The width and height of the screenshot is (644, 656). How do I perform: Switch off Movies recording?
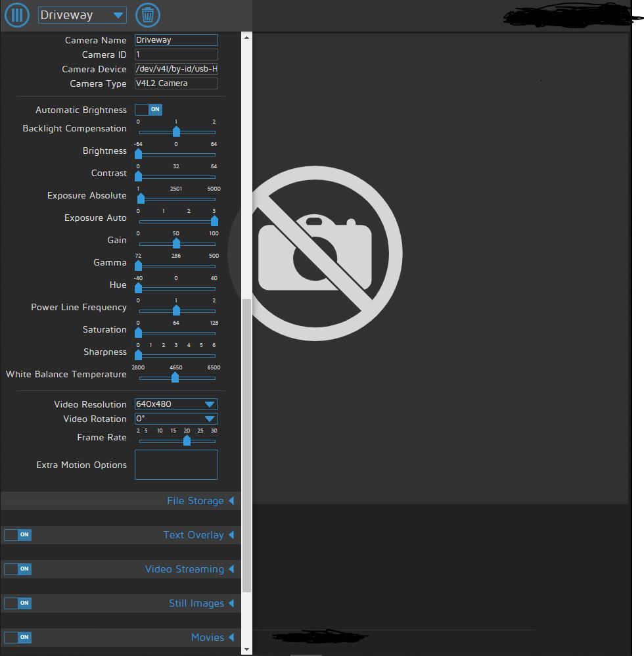click(x=17, y=637)
